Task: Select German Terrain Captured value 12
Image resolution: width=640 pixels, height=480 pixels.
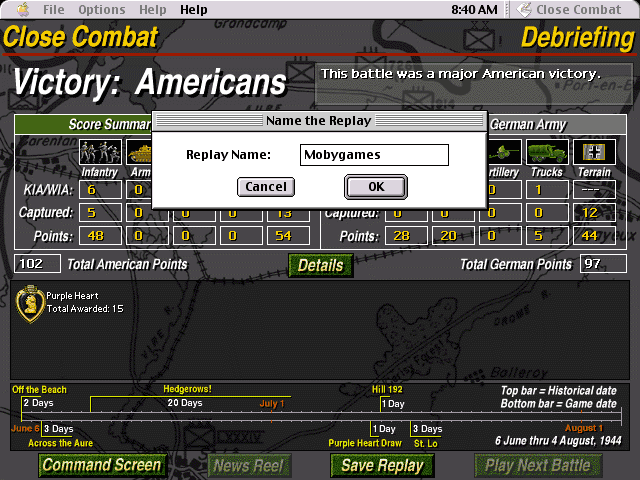Action: [594, 213]
